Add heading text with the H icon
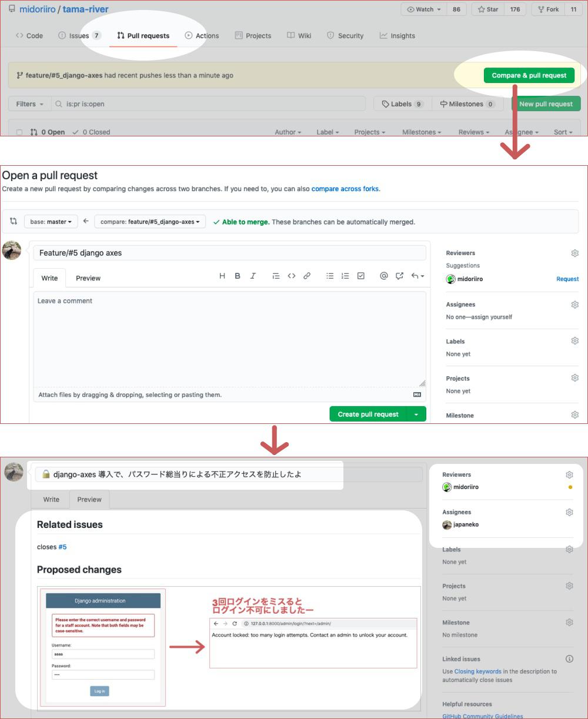 (x=222, y=276)
